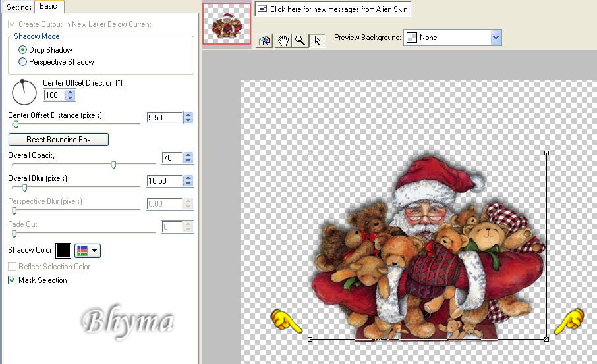
Task: Click the Overall Opacity slider thumb
Action: coord(113,165)
